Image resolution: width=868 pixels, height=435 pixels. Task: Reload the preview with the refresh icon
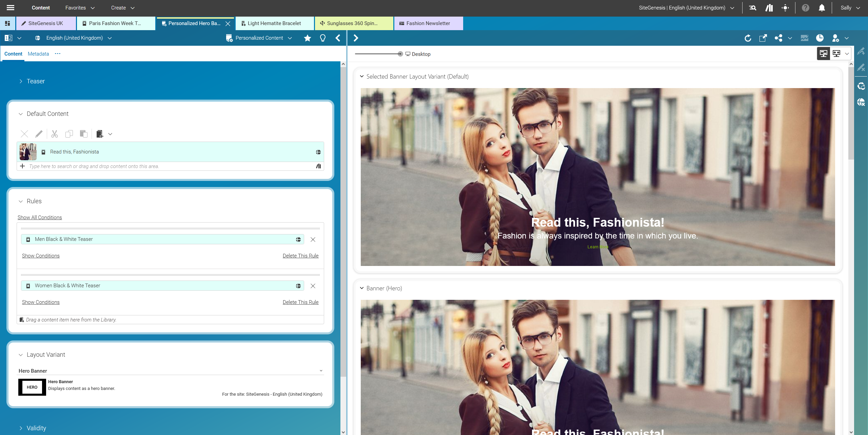pos(748,38)
